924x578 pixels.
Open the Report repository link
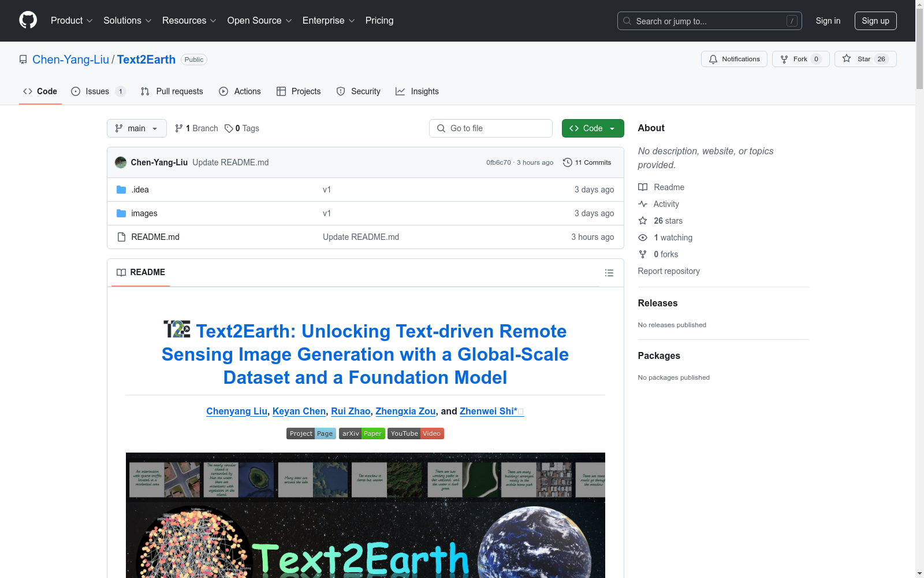669,271
